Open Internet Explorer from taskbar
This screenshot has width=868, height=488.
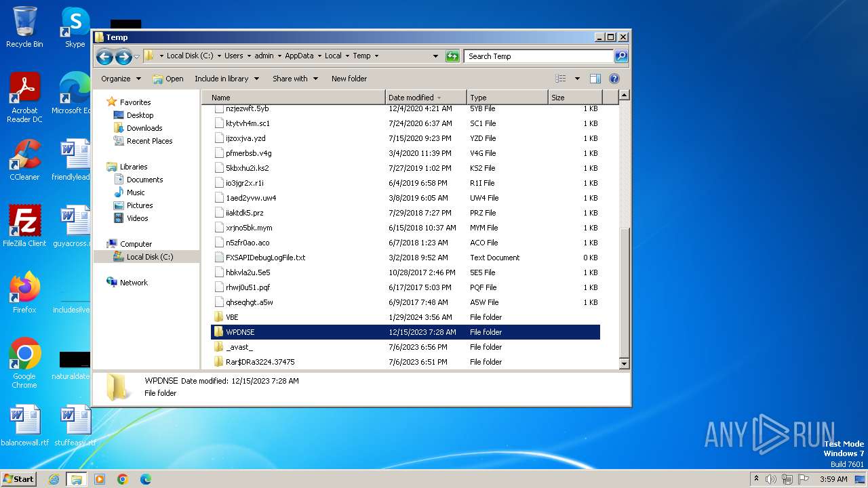pyautogui.click(x=54, y=479)
